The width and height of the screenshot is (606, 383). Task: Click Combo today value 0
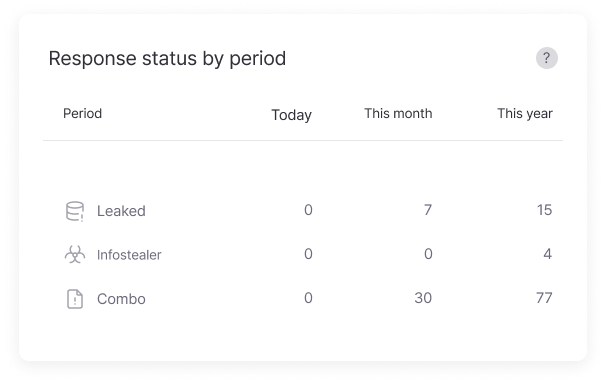pyautogui.click(x=308, y=298)
